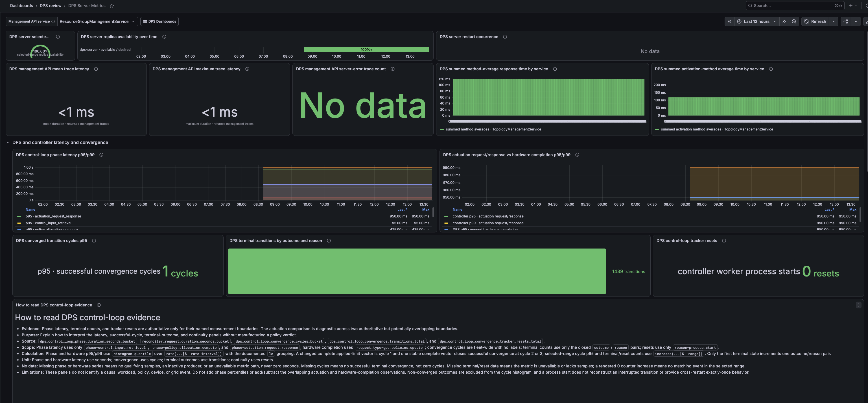
Task: Show info for DPS server replica availability over time
Action: point(164,37)
